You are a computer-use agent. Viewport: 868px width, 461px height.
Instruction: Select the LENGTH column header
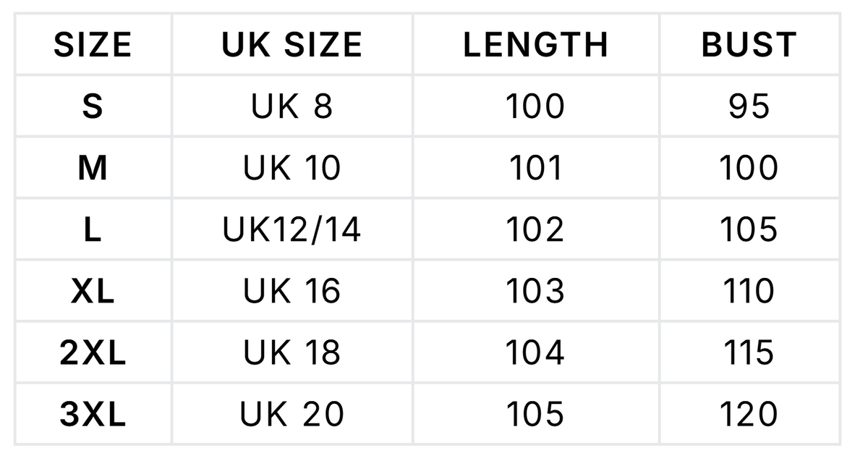click(x=535, y=45)
